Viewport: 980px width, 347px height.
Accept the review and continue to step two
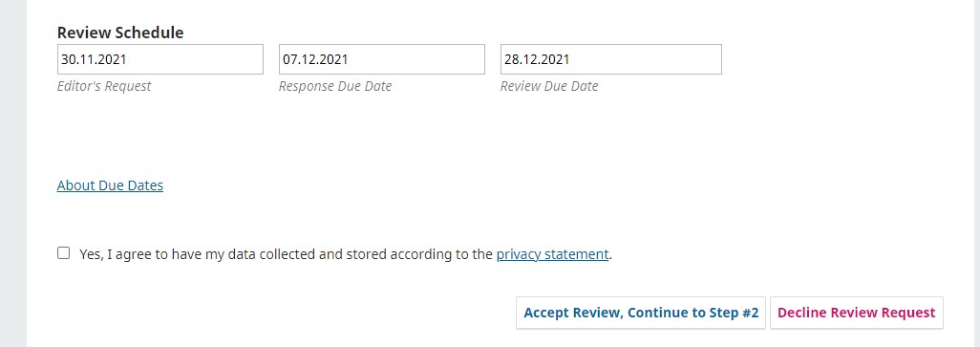(x=641, y=313)
